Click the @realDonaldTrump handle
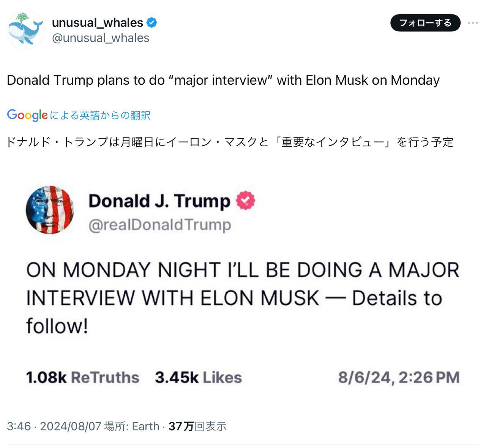This screenshot has width=486, height=448. pyautogui.click(x=160, y=225)
